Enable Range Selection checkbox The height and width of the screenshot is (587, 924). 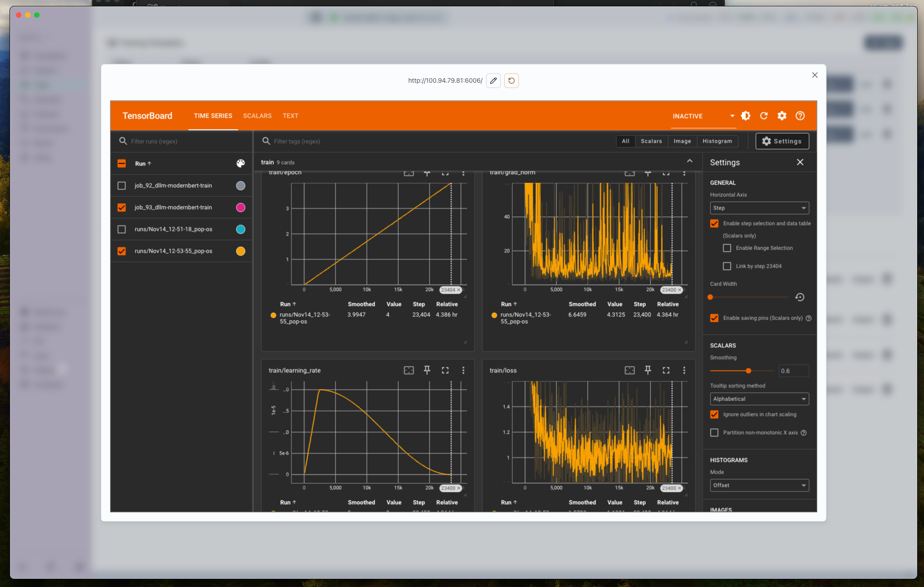727,248
